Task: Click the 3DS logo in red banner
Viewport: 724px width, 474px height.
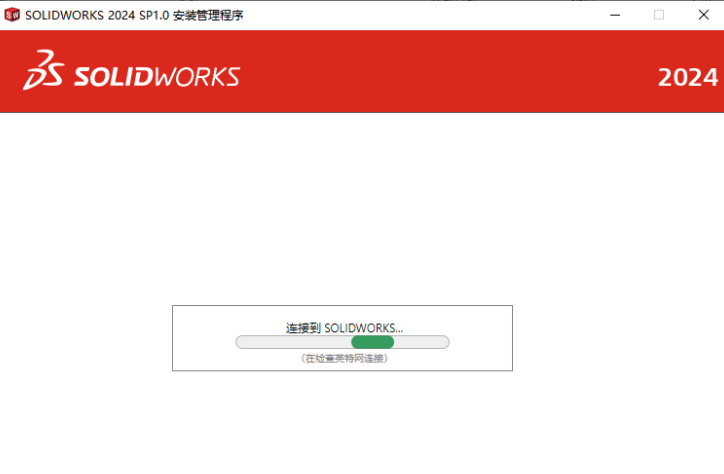Action: 43,71
